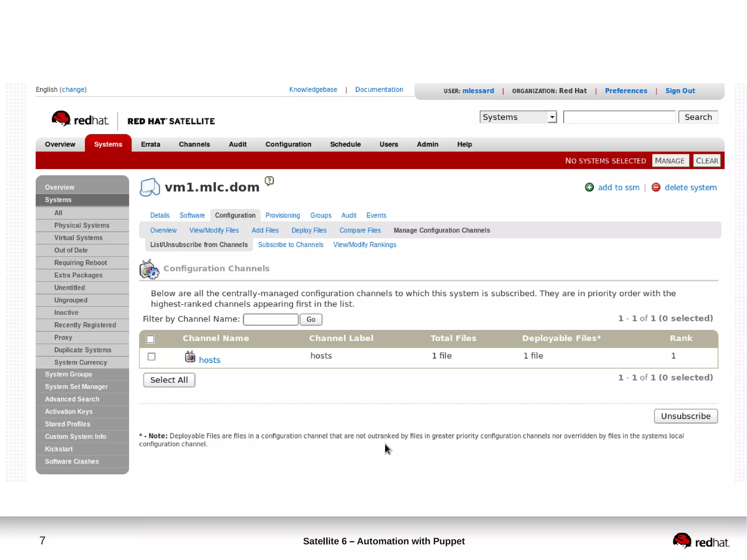Click the Red Hat logo in the header
747x560 pixels.
click(x=80, y=119)
